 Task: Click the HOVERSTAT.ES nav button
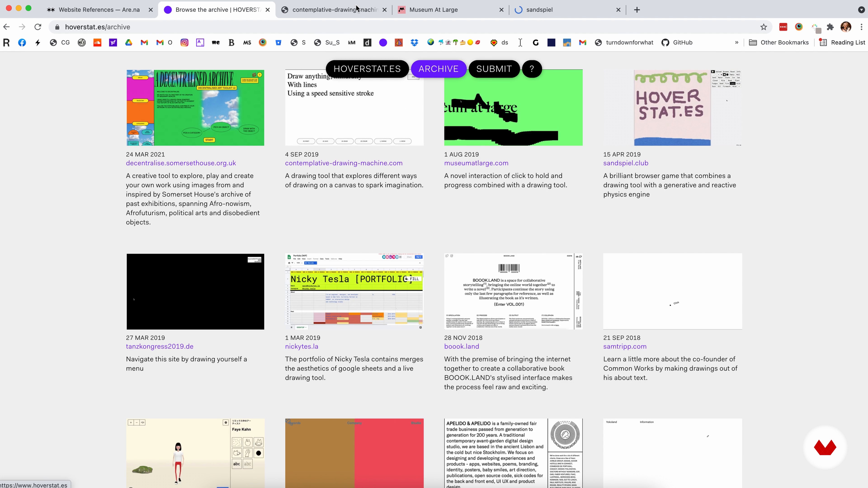pos(367,69)
